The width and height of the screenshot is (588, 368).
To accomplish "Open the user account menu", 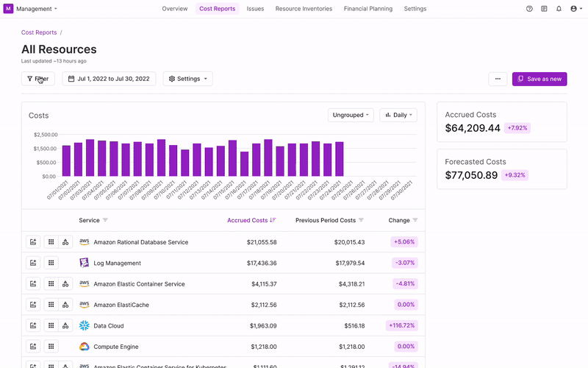I will (x=577, y=9).
